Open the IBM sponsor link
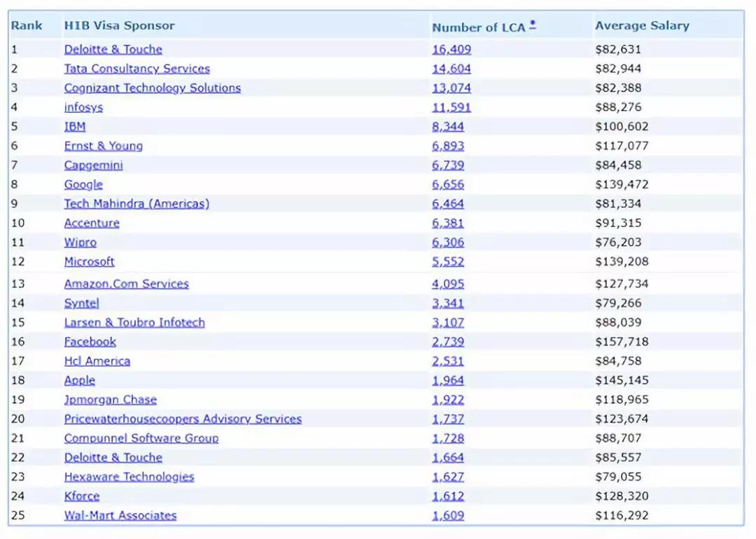This screenshot has height=539, width=756. (x=75, y=127)
